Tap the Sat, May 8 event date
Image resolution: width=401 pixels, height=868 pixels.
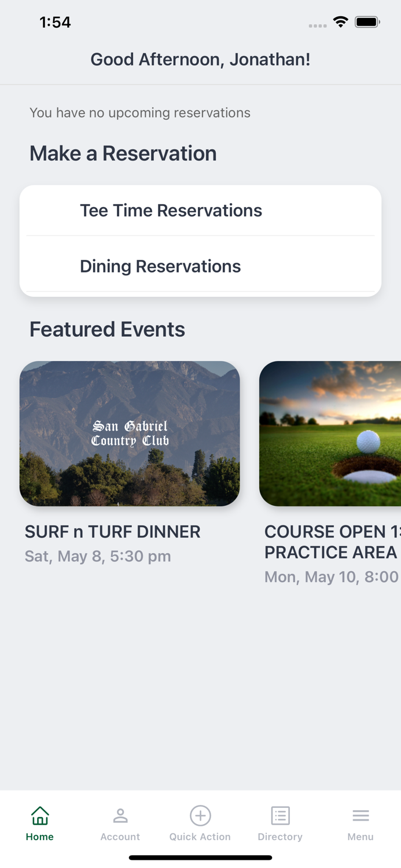(98, 556)
